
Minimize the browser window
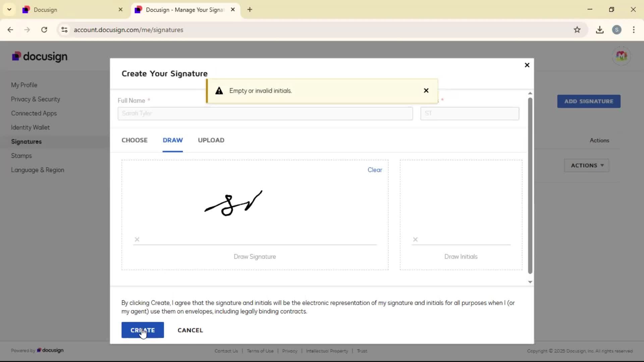pyautogui.click(x=590, y=9)
